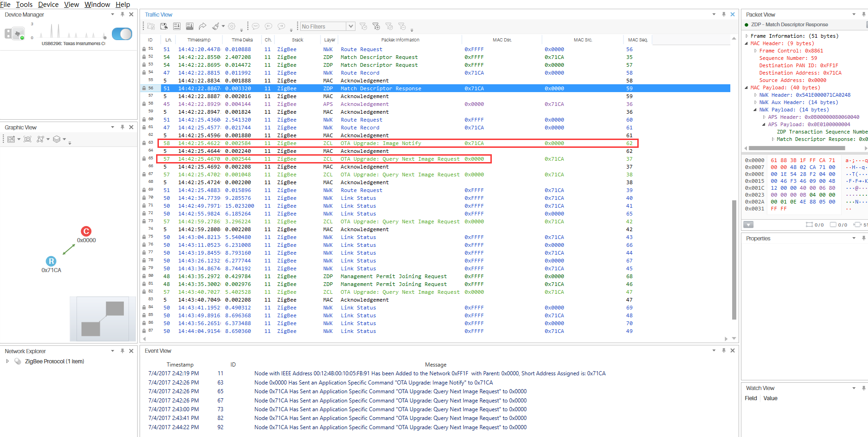Click the Graphic View minimap thumbnail

tap(103, 319)
